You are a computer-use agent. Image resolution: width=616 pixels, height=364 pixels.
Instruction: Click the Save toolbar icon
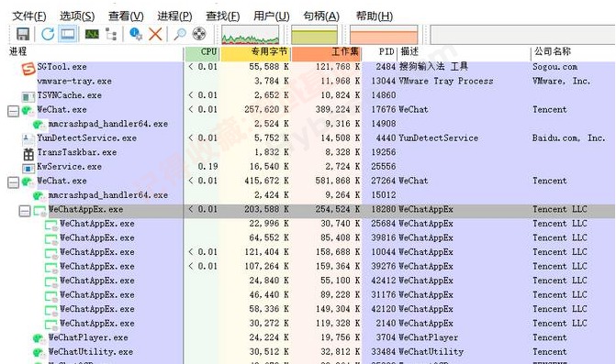coord(23,34)
